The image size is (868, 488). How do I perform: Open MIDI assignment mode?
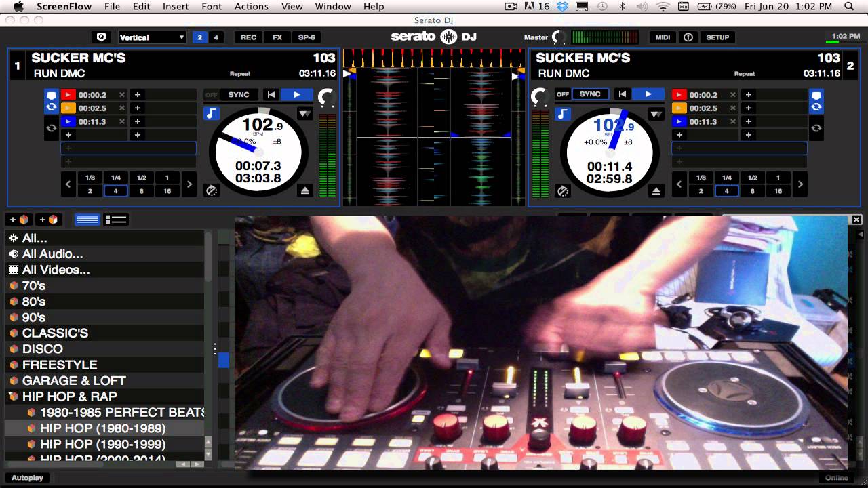663,37
